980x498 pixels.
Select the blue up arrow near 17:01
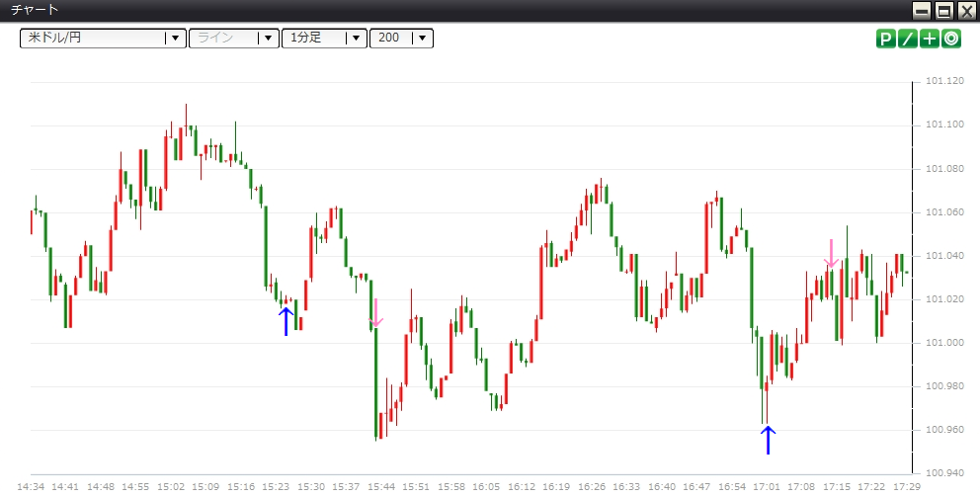tap(768, 440)
